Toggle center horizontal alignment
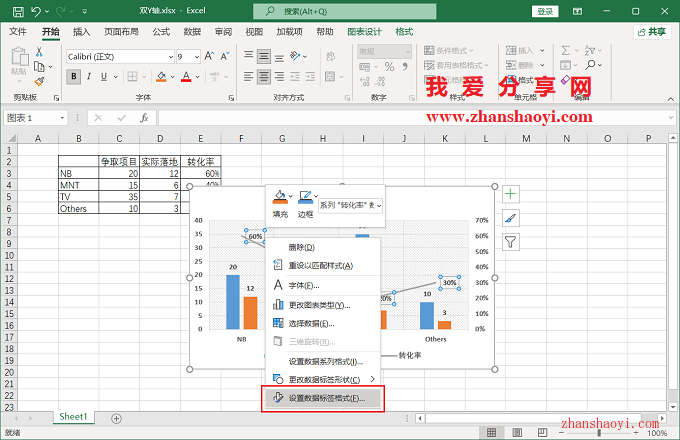Viewport: 680px width, 440px height. pyautogui.click(x=264, y=77)
